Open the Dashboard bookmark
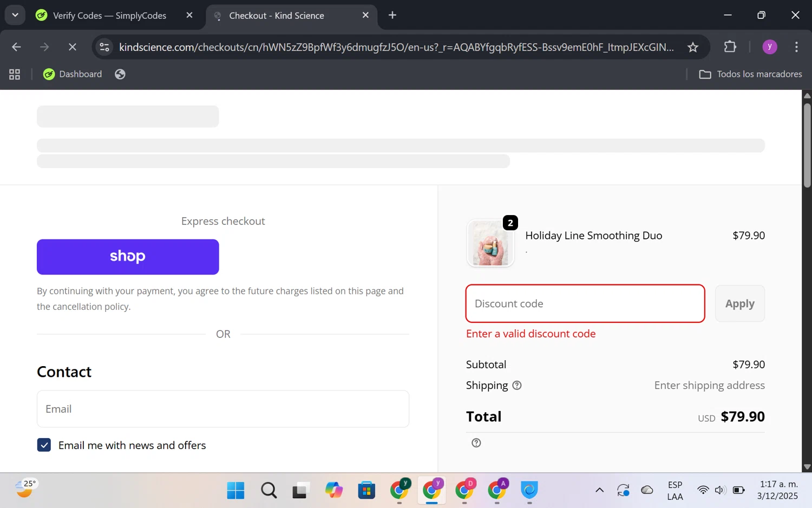The width and height of the screenshot is (812, 508). click(73, 74)
